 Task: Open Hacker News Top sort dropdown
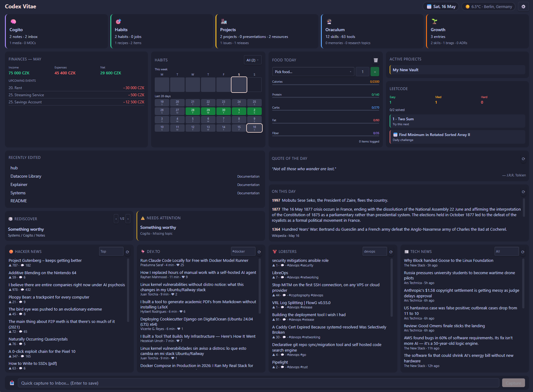111,251
